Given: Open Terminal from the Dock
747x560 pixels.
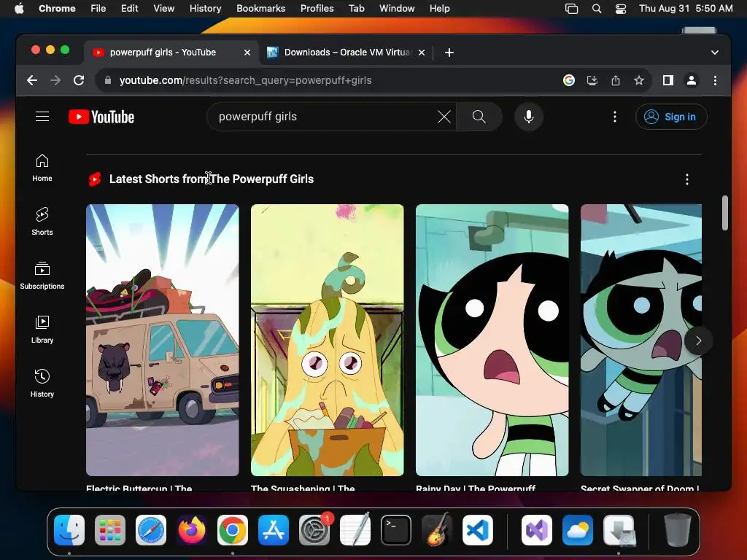Looking at the screenshot, I should click(x=396, y=530).
